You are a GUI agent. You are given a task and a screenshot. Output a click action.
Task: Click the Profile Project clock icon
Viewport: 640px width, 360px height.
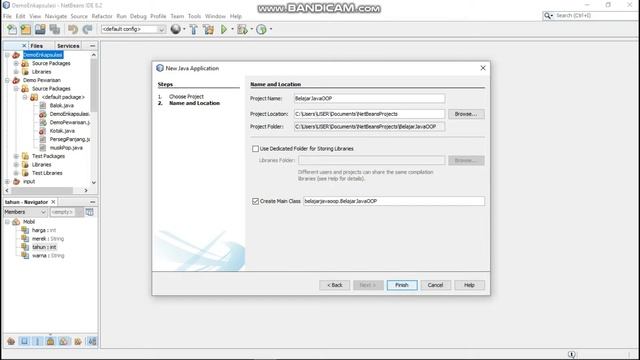pos(261,29)
